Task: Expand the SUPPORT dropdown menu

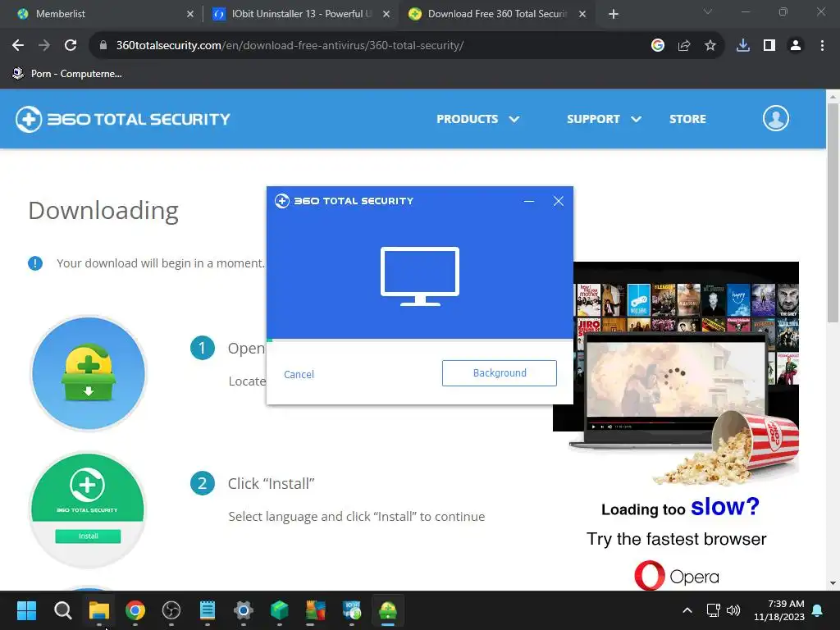Action: pos(604,119)
